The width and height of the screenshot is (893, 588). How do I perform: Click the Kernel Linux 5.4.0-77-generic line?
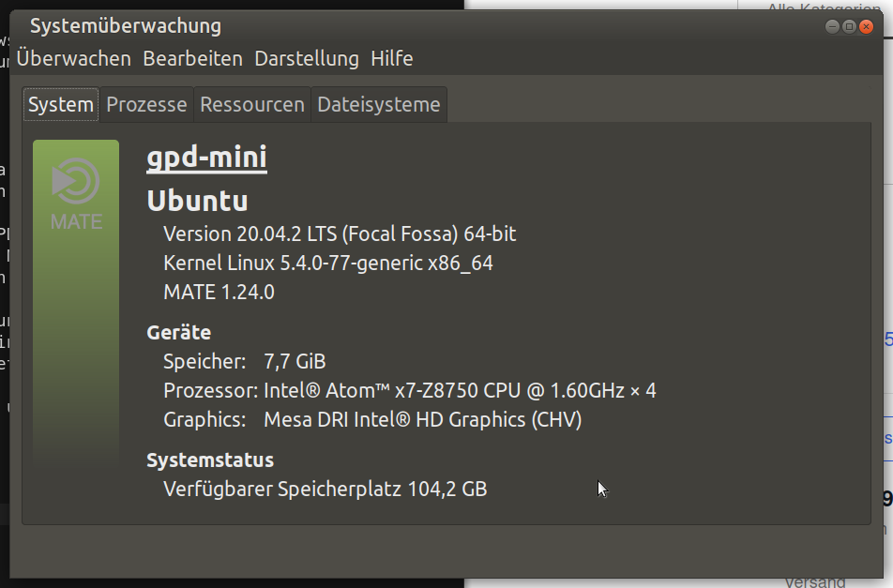click(x=327, y=263)
